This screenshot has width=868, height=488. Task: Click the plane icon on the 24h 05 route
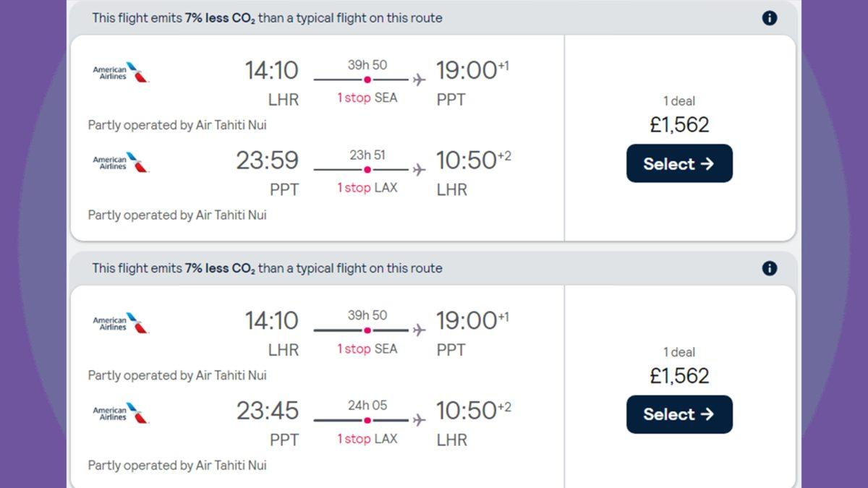pos(419,420)
